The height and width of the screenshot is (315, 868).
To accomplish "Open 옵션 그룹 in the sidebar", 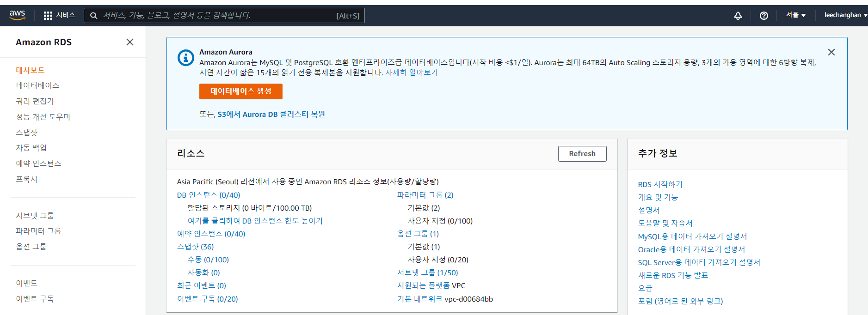I will [x=31, y=247].
